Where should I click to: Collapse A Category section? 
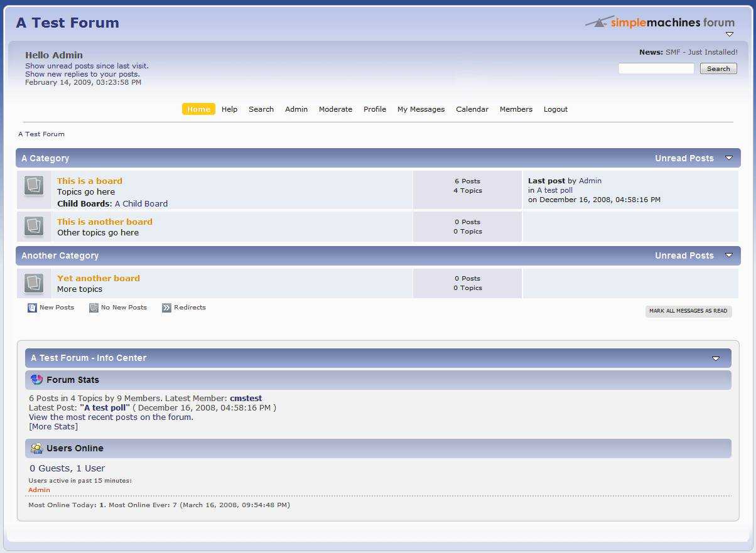click(x=729, y=158)
